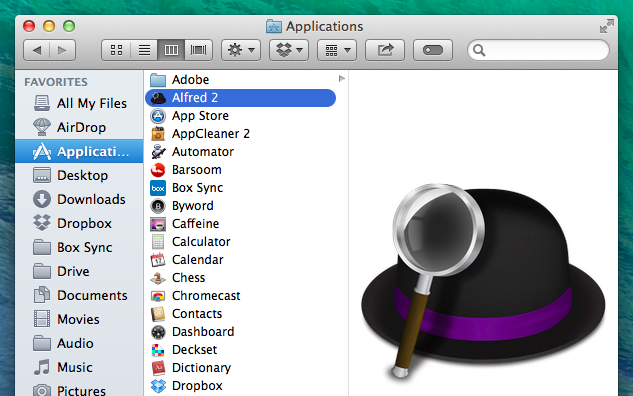Zoom the Finder window with green button
The width and height of the screenshot is (633, 396).
click(69, 26)
